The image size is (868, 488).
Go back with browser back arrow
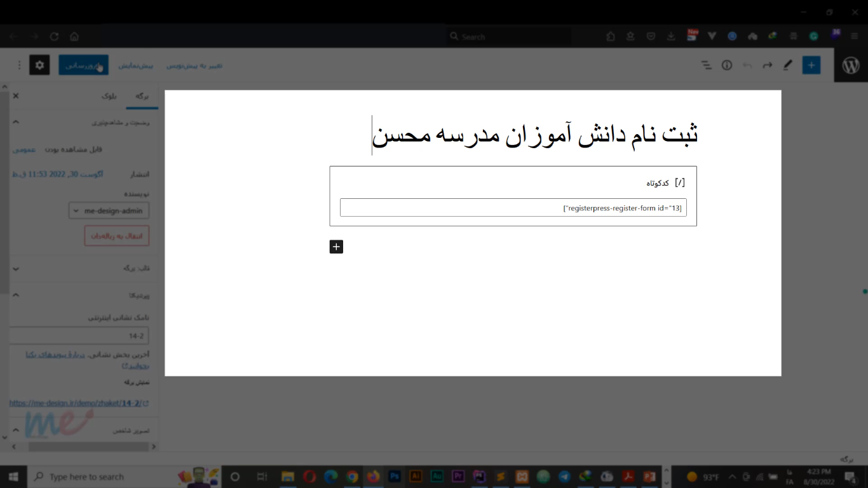[13, 36]
